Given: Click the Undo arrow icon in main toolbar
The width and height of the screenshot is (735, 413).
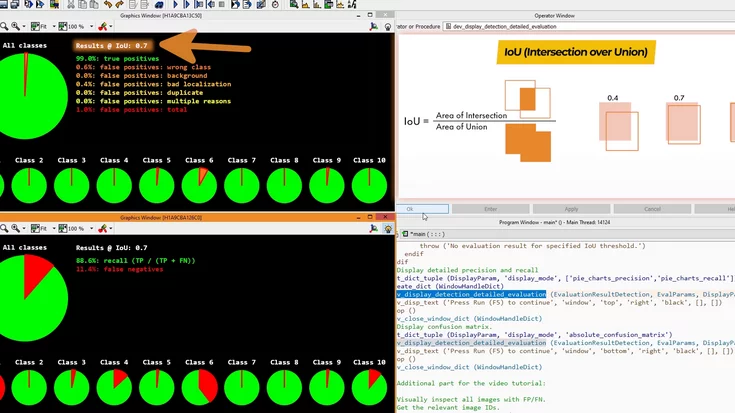Looking at the screenshot, I should 107,5.
